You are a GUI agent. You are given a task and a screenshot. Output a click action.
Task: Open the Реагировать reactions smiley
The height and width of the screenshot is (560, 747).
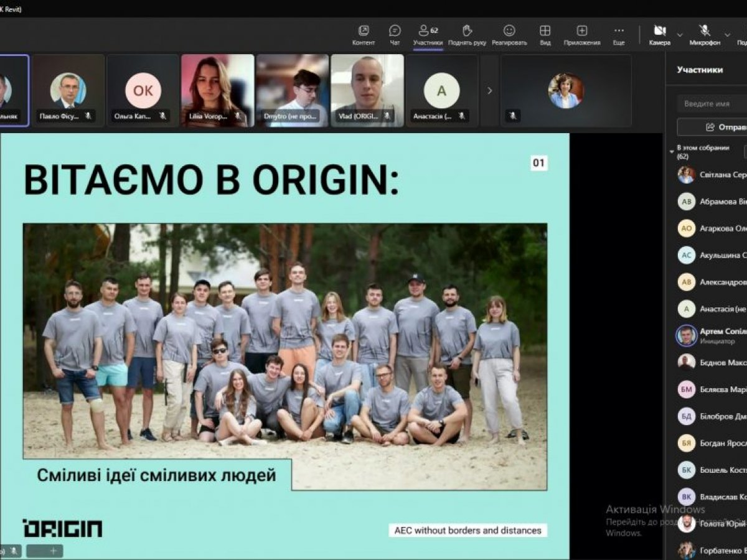(509, 35)
